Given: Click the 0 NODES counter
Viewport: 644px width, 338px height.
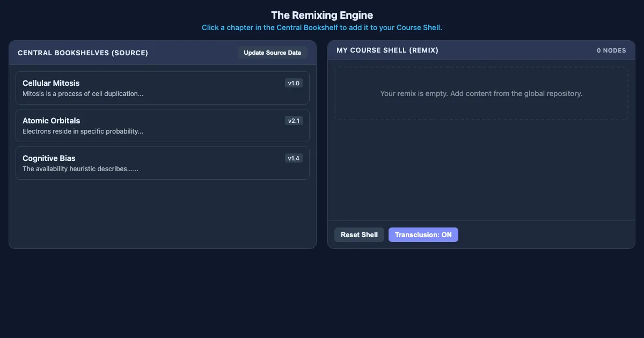Looking at the screenshot, I should tap(611, 50).
